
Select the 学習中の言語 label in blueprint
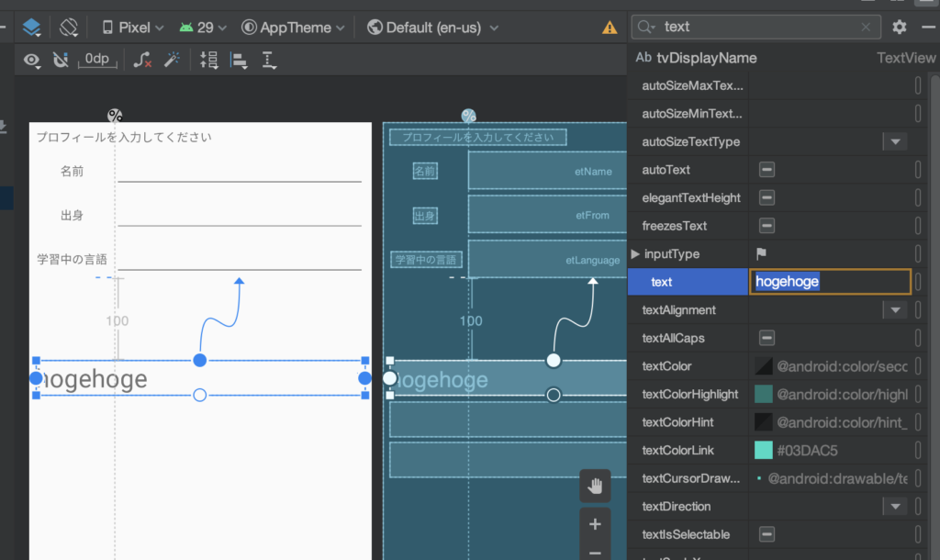coord(426,260)
